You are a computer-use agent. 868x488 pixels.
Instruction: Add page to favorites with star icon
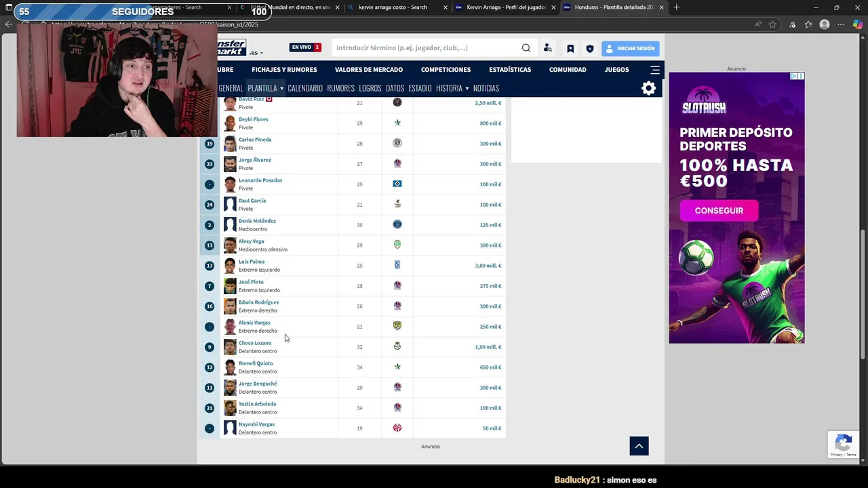coord(772,24)
